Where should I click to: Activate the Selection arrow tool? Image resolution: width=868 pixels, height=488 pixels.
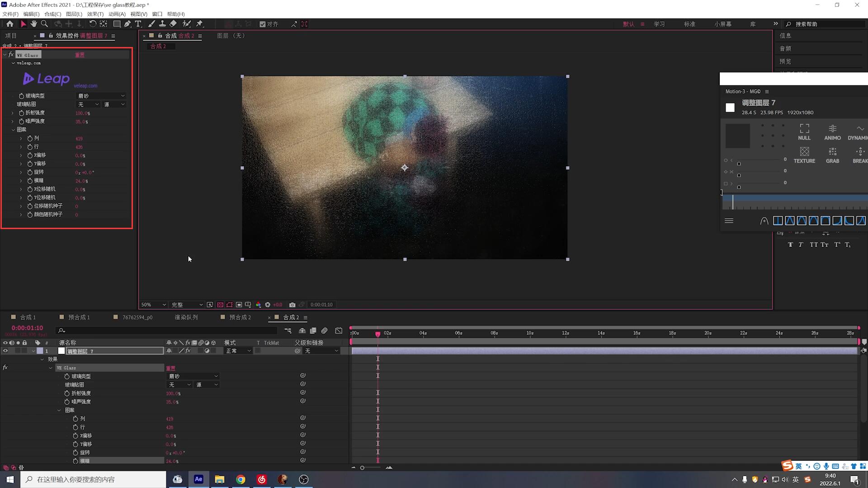point(24,24)
